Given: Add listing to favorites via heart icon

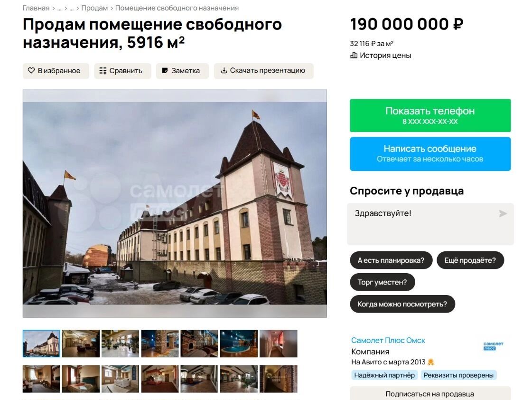Looking at the screenshot, I should 31,71.
